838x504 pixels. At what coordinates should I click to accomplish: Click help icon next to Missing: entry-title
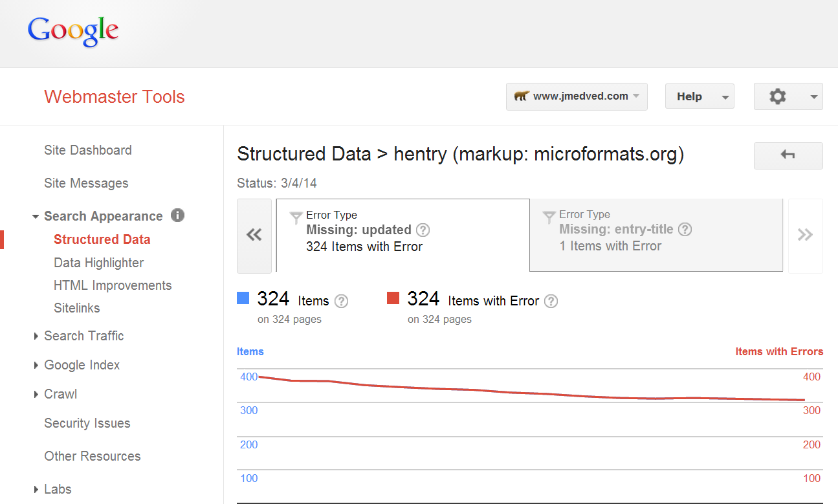point(685,229)
